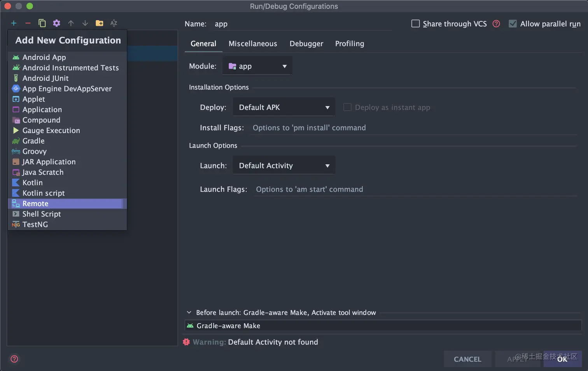
Task: Click the Cancel button
Action: coord(467,359)
